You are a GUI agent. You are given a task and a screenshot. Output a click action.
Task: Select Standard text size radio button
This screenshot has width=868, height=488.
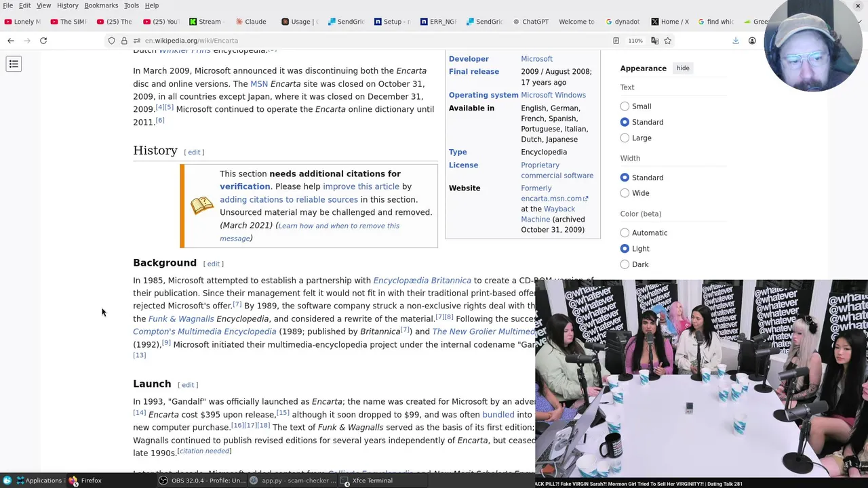pyautogui.click(x=625, y=122)
